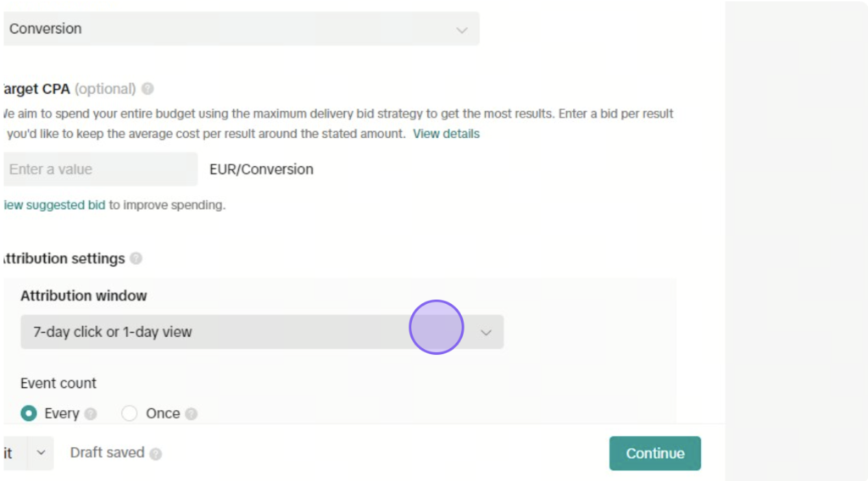Open the View details link
The image size is (868, 481).
click(x=446, y=134)
